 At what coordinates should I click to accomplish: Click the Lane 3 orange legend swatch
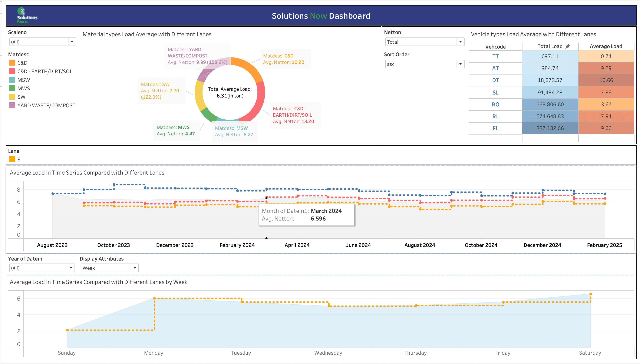pos(12,159)
